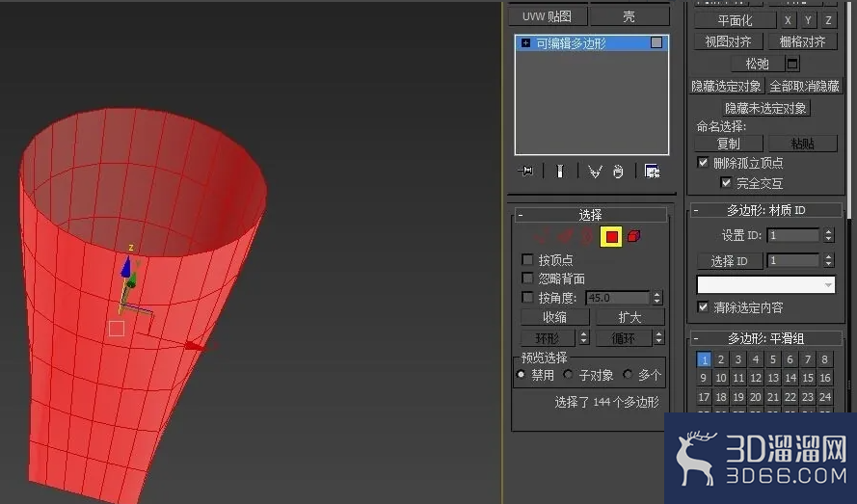Viewport: 857px width, 504px height.
Task: Click the X planarize button
Action: coord(788,21)
